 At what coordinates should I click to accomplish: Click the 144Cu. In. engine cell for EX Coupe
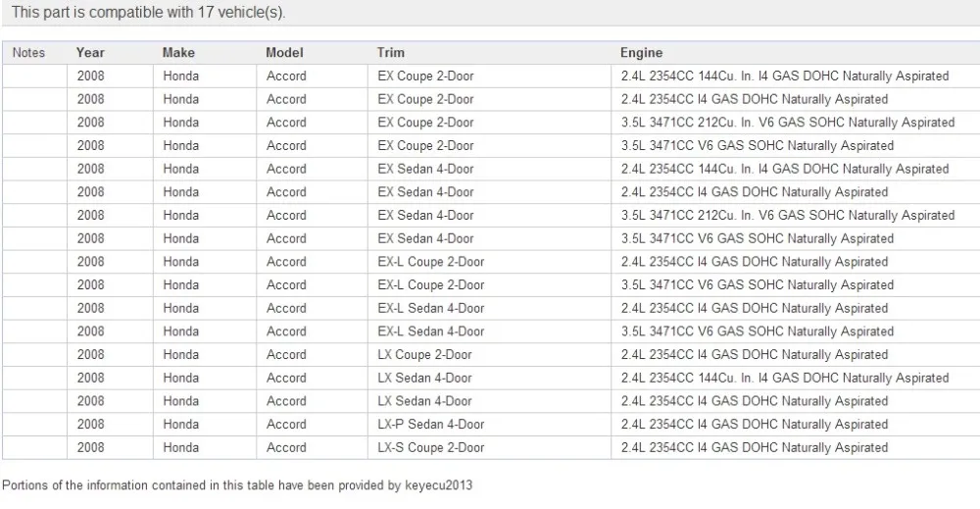(x=796, y=76)
